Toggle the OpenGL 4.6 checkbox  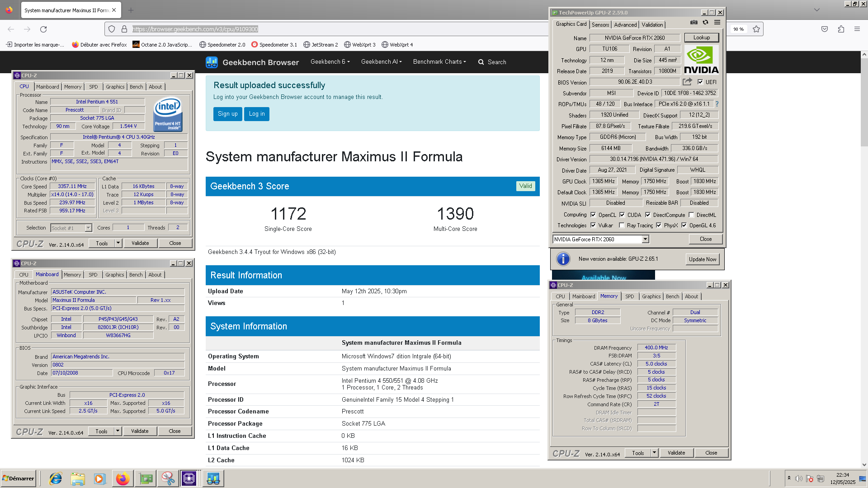coord(684,225)
